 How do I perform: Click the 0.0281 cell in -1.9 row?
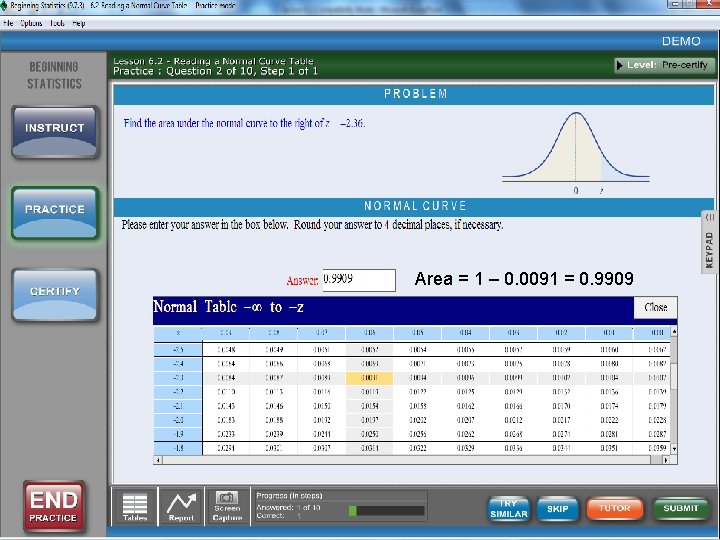point(609,434)
